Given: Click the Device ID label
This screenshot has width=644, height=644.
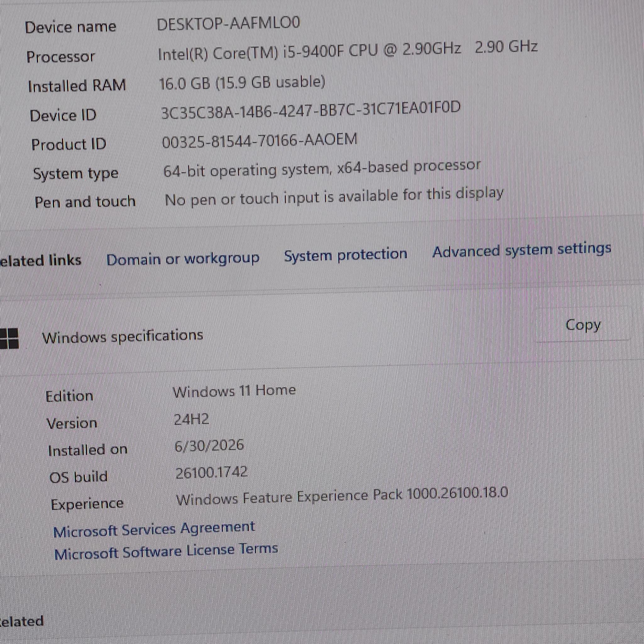Looking at the screenshot, I should click(x=63, y=116).
